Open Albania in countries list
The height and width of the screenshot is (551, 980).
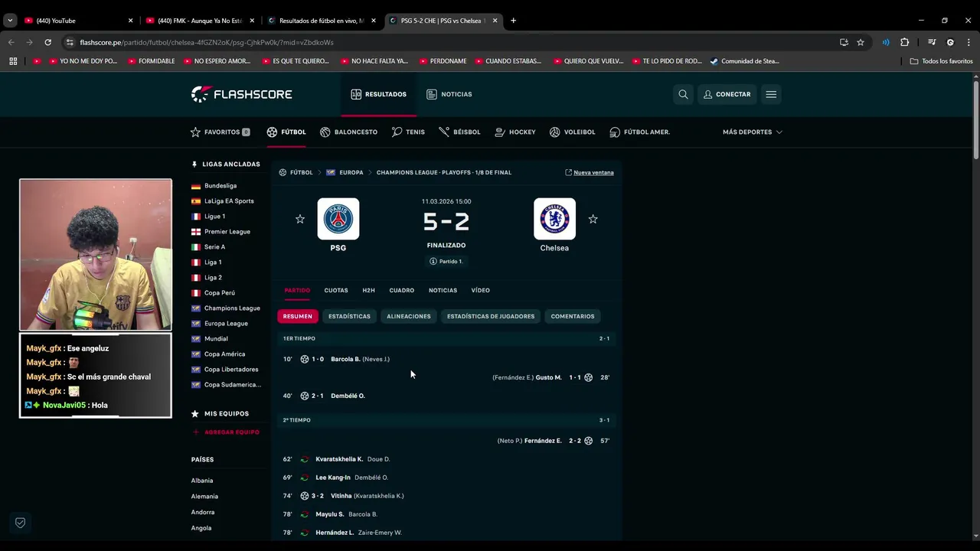point(202,481)
